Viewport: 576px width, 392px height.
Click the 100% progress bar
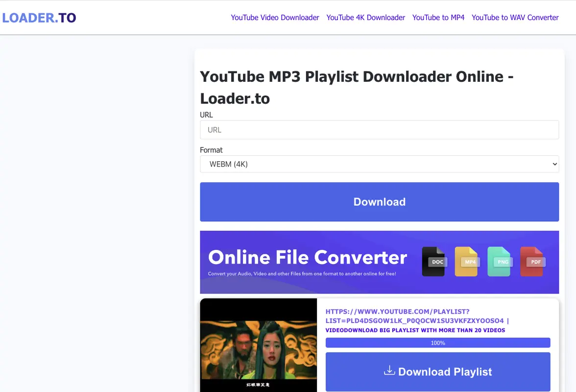[x=438, y=343]
